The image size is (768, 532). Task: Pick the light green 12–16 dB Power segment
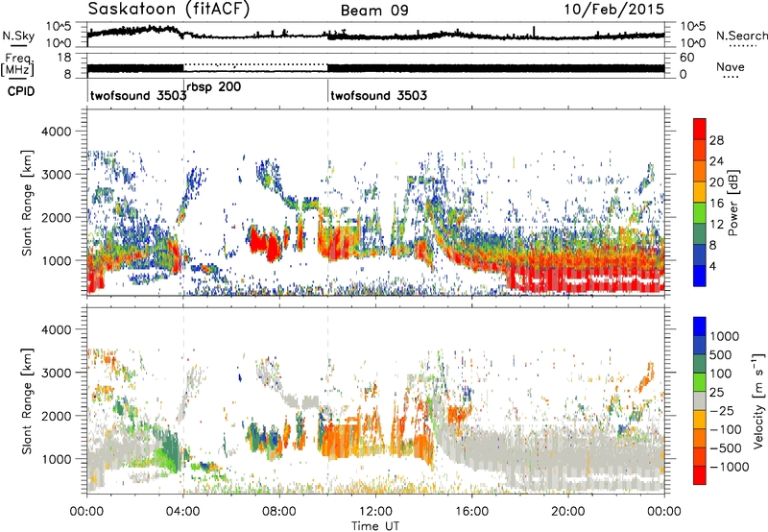point(700,213)
